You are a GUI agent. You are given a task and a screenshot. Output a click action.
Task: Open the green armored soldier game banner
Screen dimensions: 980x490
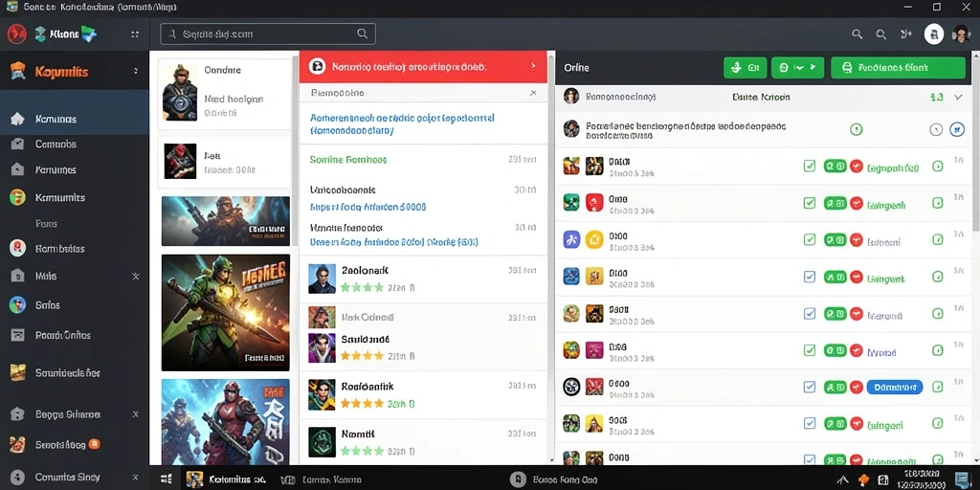tap(226, 313)
